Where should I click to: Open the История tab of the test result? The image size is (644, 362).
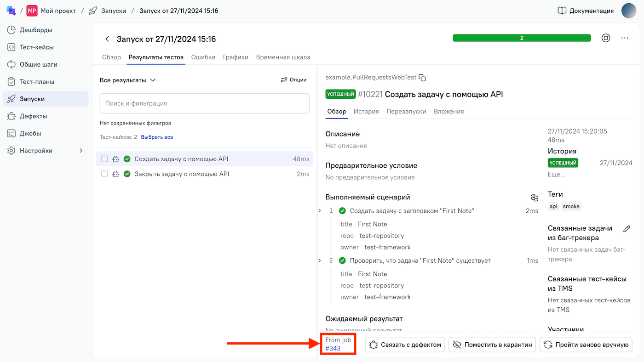tap(366, 111)
